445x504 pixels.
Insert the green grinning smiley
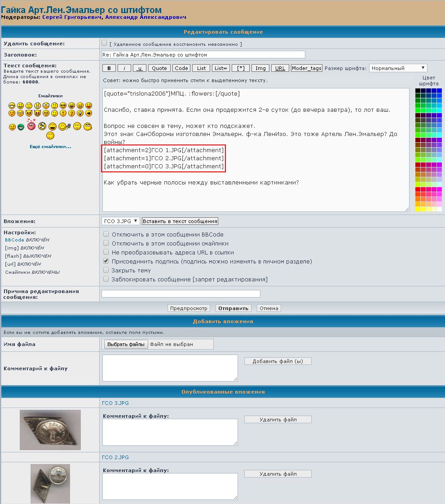coord(21,127)
